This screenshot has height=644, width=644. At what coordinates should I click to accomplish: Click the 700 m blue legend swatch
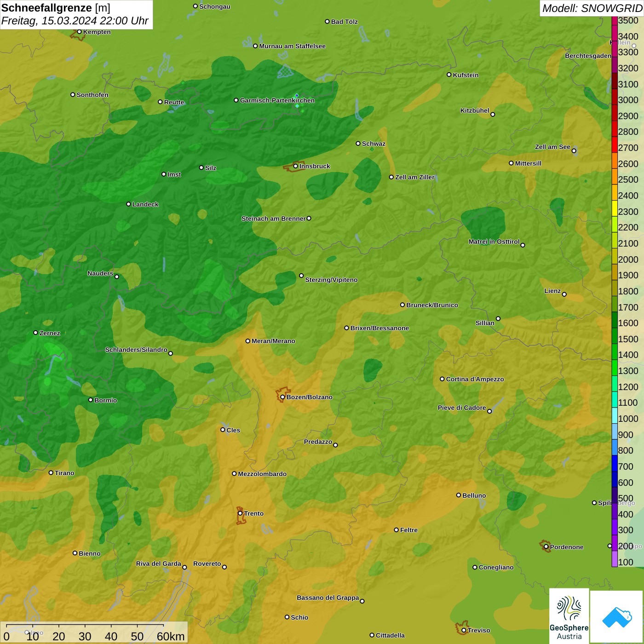(x=615, y=463)
